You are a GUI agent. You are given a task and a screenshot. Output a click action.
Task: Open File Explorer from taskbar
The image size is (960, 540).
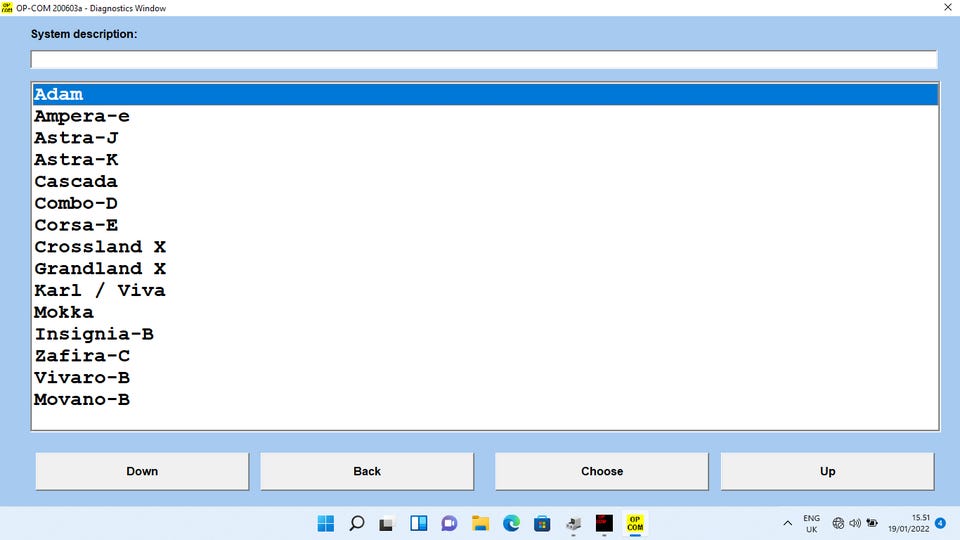(480, 523)
